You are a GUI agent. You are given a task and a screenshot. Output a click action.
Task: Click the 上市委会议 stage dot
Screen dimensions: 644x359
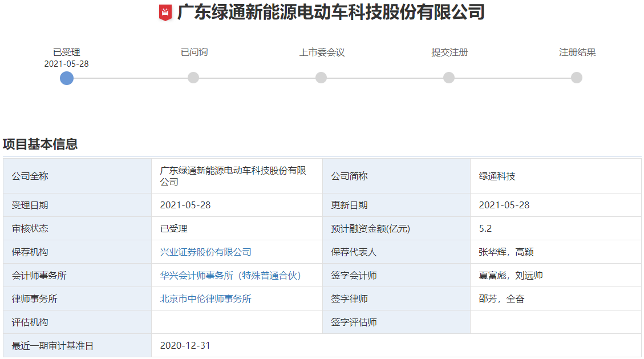(321, 78)
